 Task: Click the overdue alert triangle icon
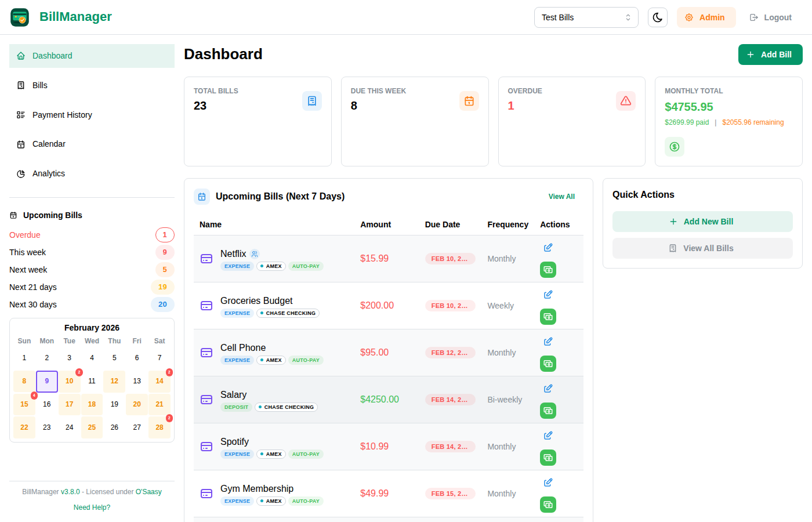[x=625, y=100]
